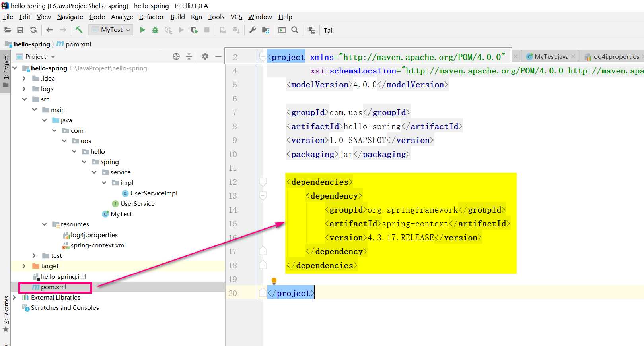
Task: Switch to the log4j.properties editor tab
Action: tap(615, 56)
